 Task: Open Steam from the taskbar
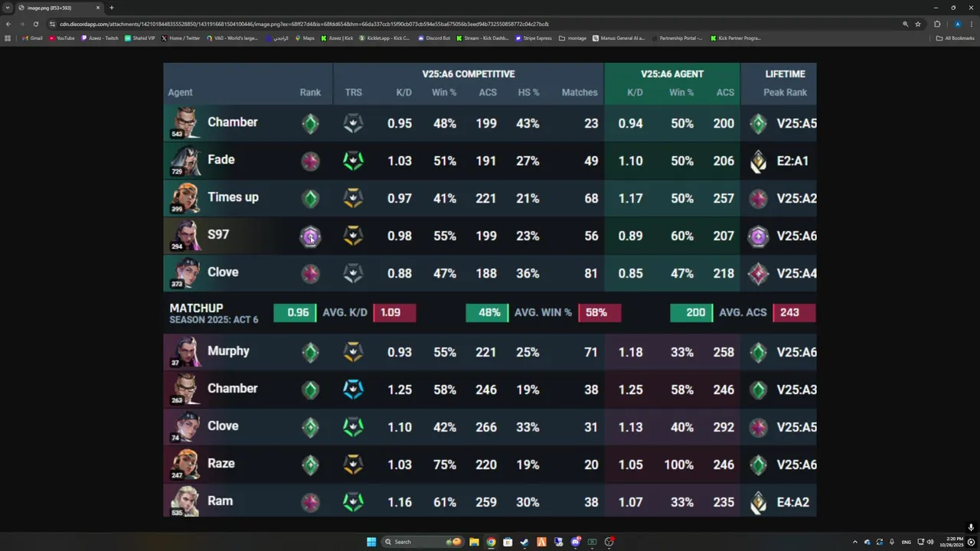pyautogui.click(x=524, y=542)
